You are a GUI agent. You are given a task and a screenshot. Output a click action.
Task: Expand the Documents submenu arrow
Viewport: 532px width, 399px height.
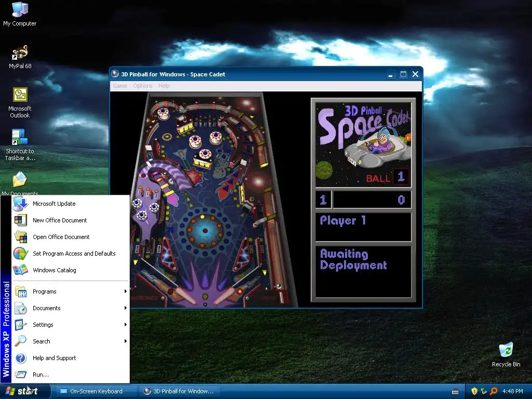click(x=126, y=308)
